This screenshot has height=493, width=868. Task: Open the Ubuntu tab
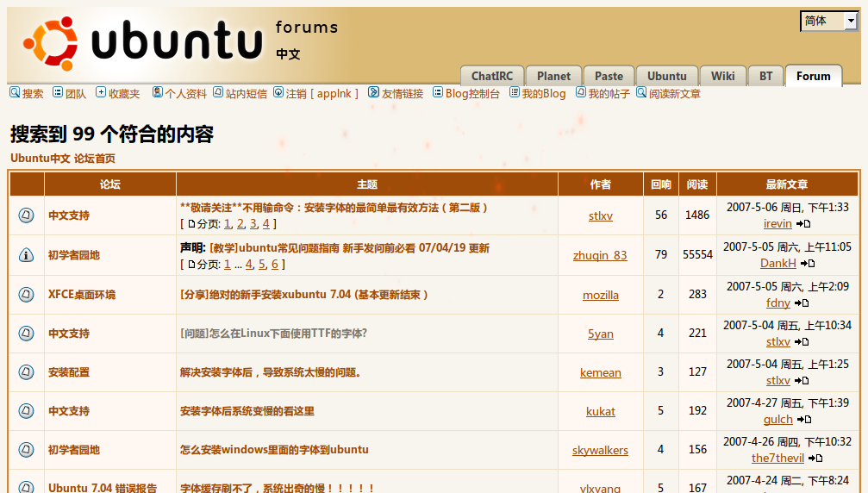(666, 77)
